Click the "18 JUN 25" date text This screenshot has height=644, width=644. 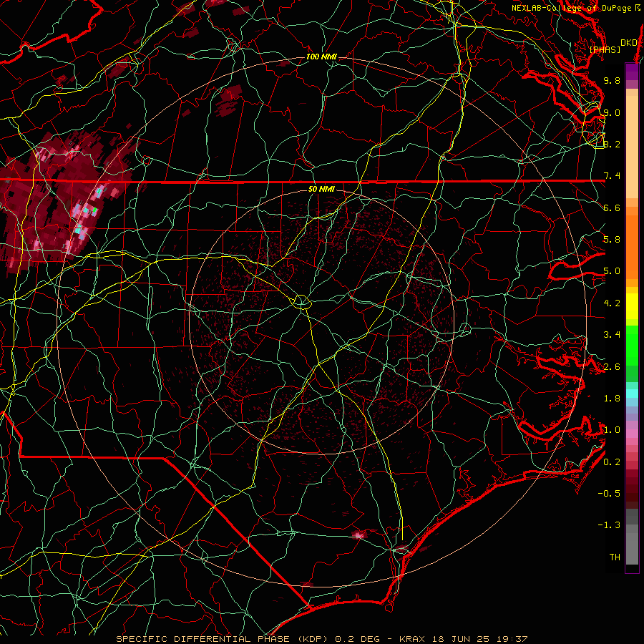[459, 639]
